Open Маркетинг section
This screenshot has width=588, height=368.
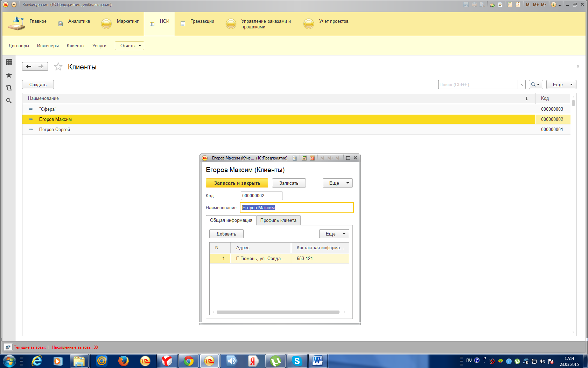[120, 23]
